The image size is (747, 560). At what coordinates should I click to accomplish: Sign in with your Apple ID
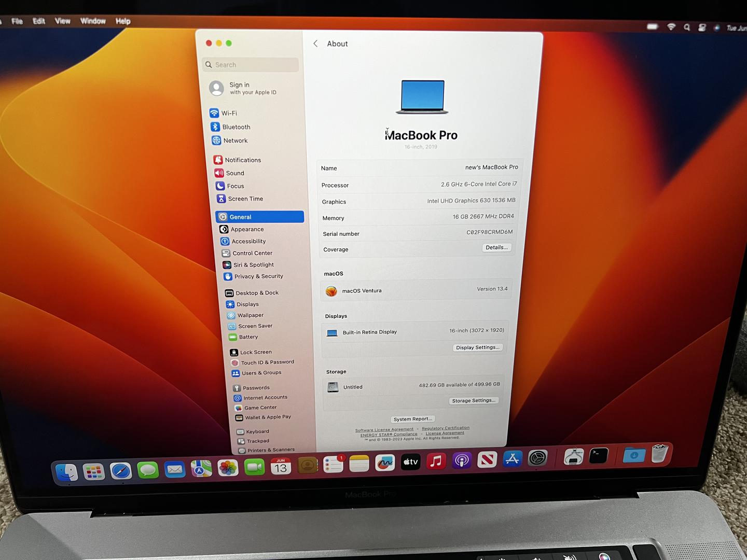click(245, 88)
